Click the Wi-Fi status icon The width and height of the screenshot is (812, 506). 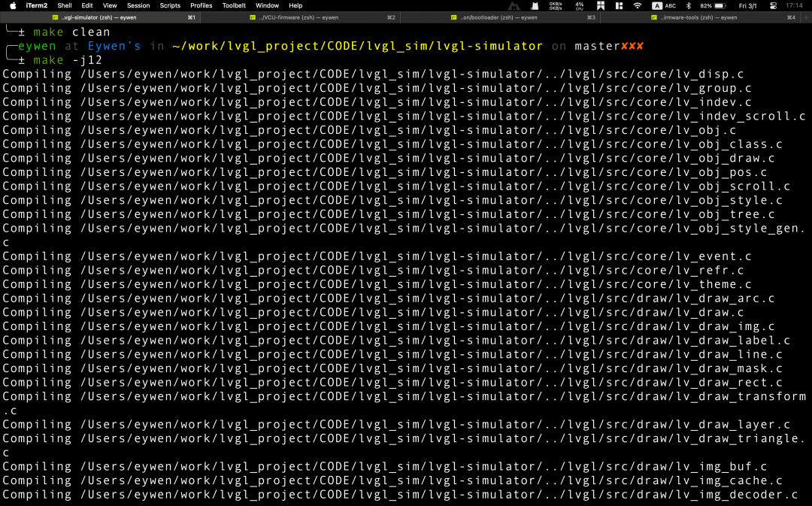coord(638,5)
